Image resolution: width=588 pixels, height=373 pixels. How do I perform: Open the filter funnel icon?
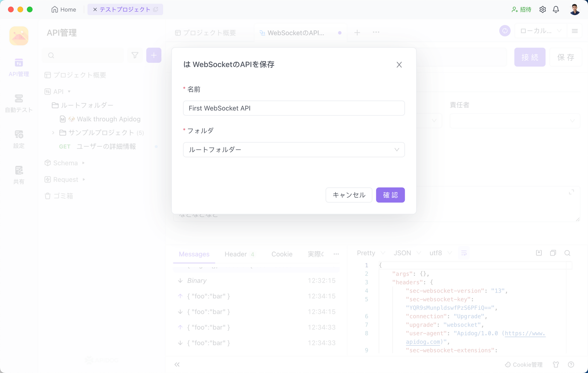[x=135, y=55]
